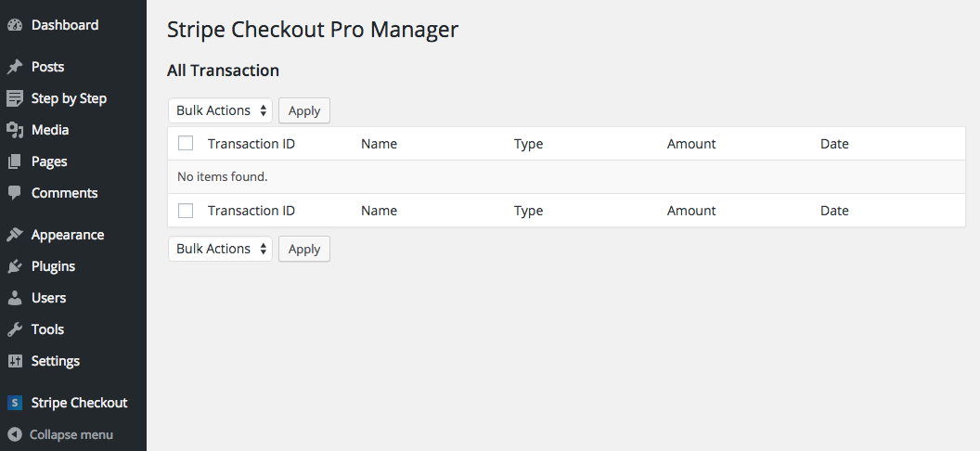
Task: Check the select-all box in table header
Action: point(186,144)
